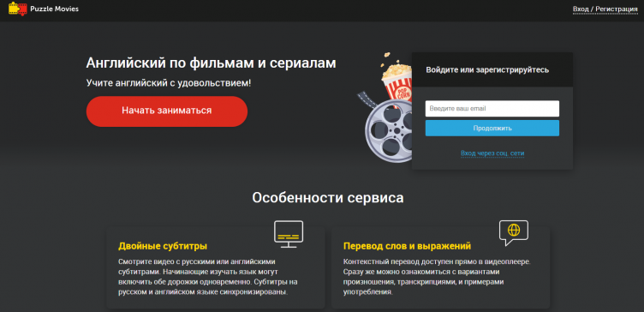This screenshot has width=644, height=312.
Task: Open Вход через соц. сети link
Action: tap(492, 153)
